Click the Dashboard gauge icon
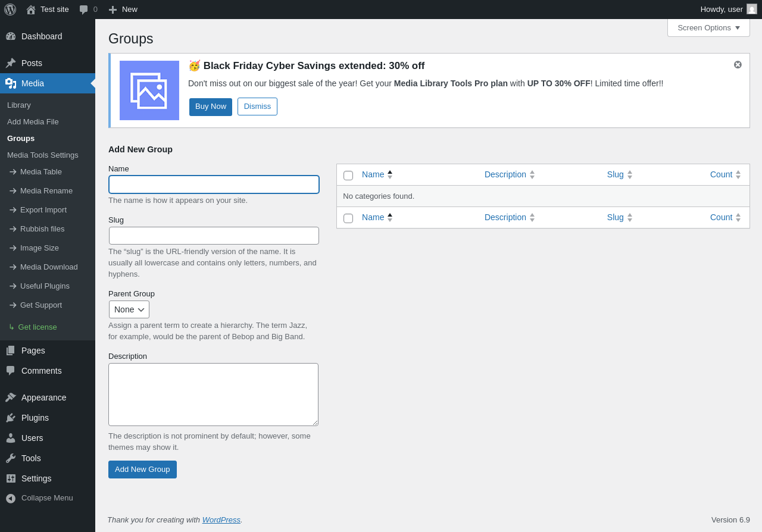 click(x=11, y=36)
